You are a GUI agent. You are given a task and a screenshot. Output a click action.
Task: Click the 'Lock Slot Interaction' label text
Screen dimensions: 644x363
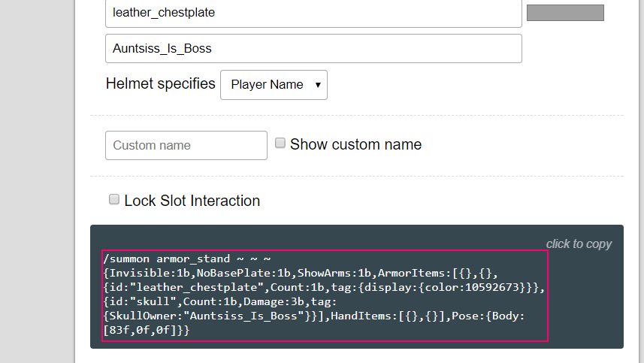pyautogui.click(x=192, y=201)
